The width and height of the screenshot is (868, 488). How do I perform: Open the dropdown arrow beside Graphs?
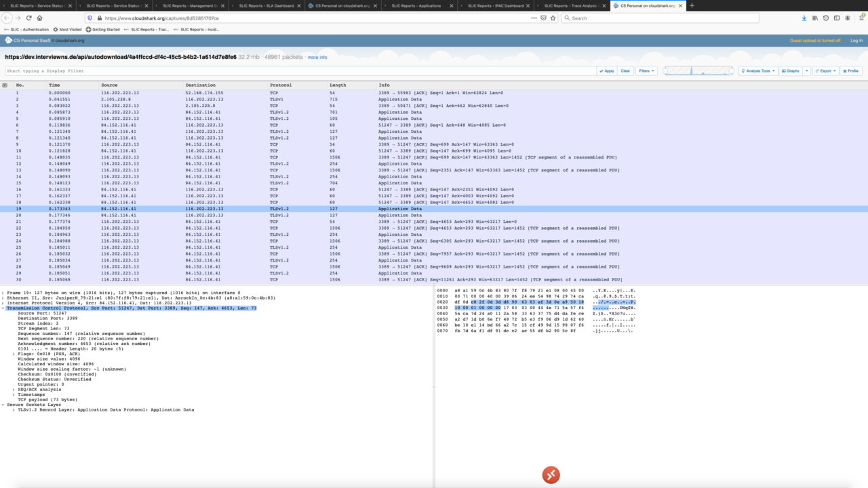(806, 70)
